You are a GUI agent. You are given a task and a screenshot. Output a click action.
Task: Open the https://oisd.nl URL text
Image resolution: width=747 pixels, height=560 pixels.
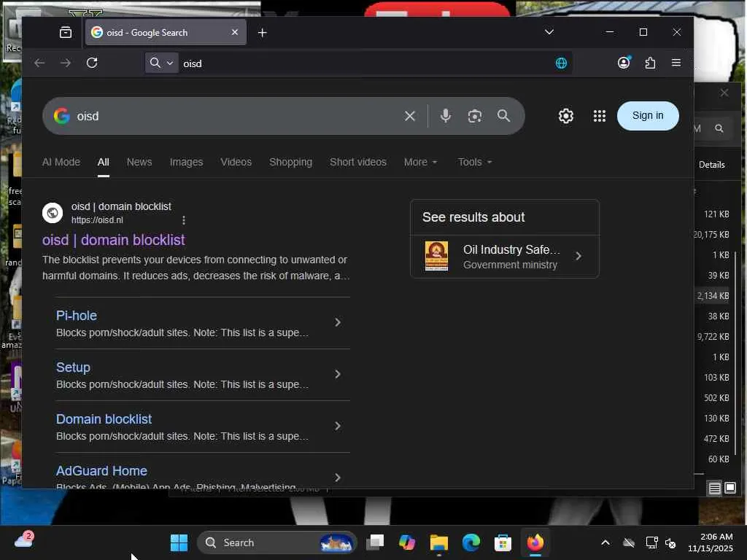(97, 220)
